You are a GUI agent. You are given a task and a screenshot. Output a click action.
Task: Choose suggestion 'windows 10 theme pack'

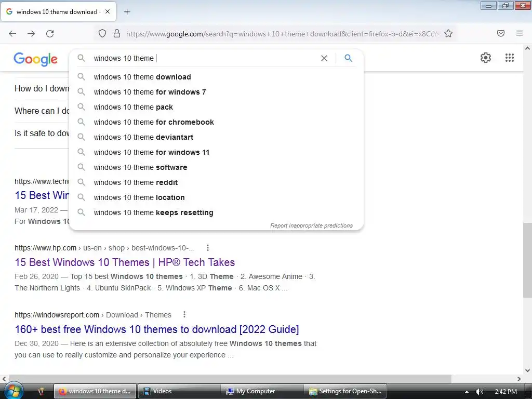(x=216, y=107)
